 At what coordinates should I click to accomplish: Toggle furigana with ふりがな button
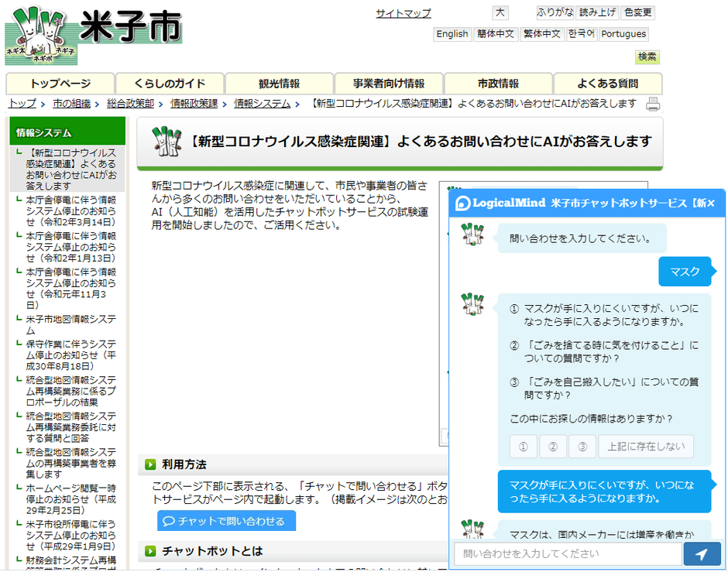(x=555, y=12)
